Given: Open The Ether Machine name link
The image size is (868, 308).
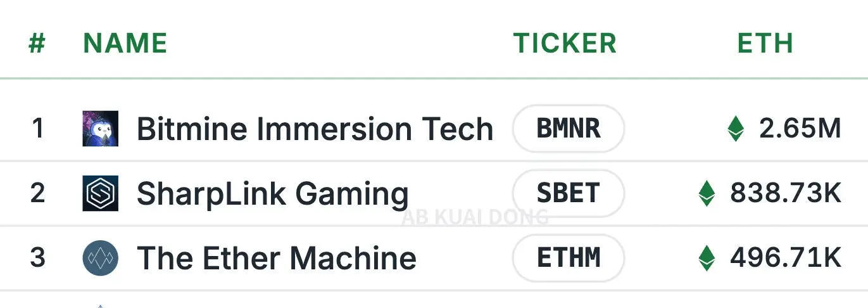Looking at the screenshot, I should pyautogui.click(x=277, y=259).
